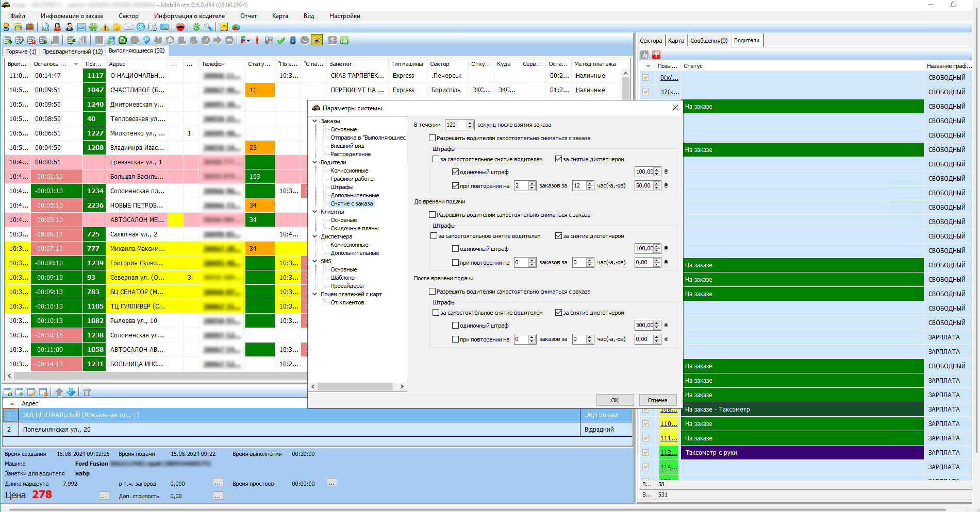Click the green dollar sign toolbar icon
This screenshot has width=980, height=512.
point(196,27)
